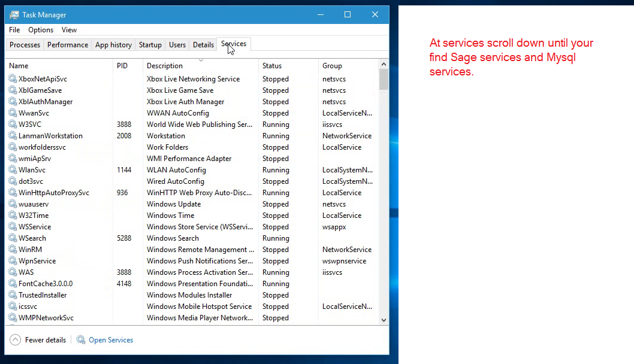
Task: Select the FontCache3.0.0.0 service icon
Action: (13, 284)
